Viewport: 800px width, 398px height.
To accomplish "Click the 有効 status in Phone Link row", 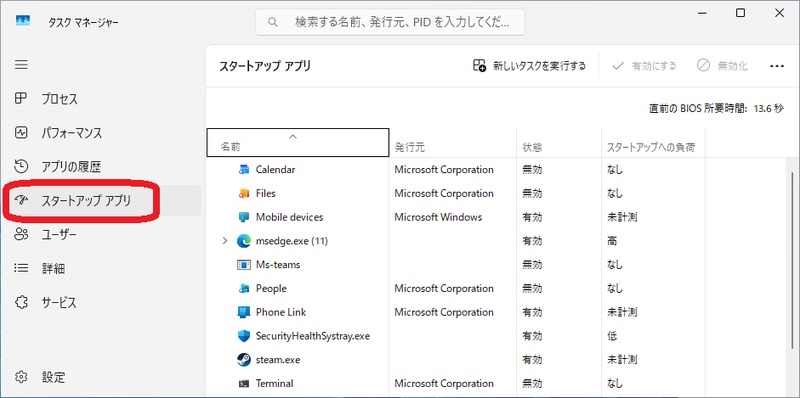I will coord(532,312).
